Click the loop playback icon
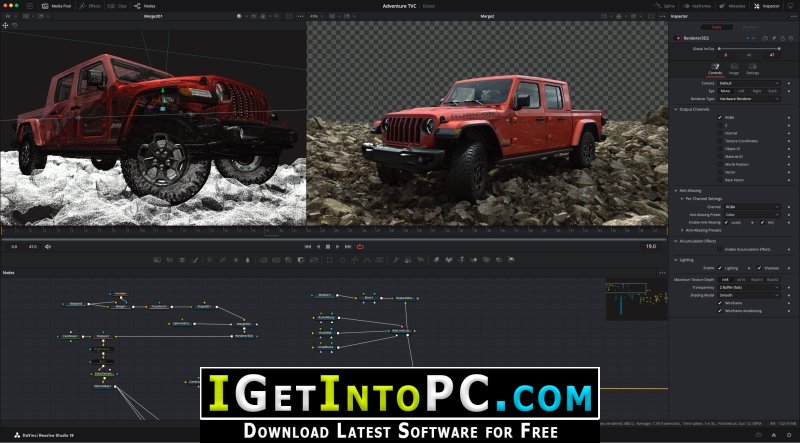 click(x=360, y=247)
